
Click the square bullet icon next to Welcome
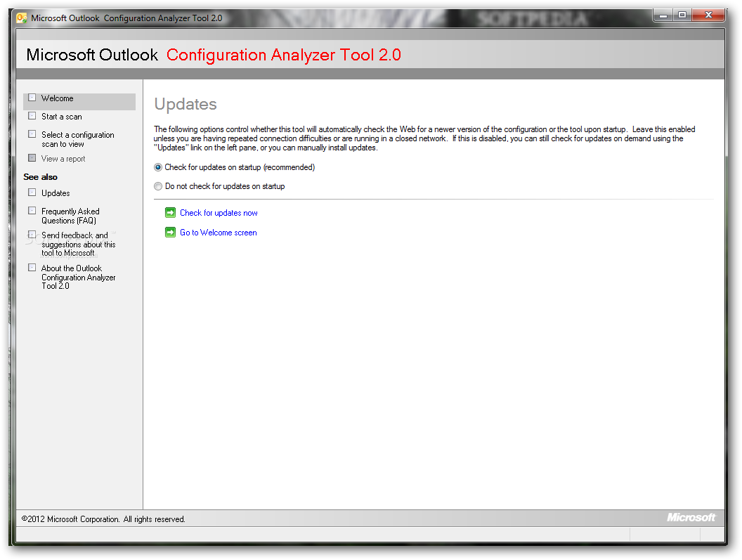pyautogui.click(x=32, y=98)
